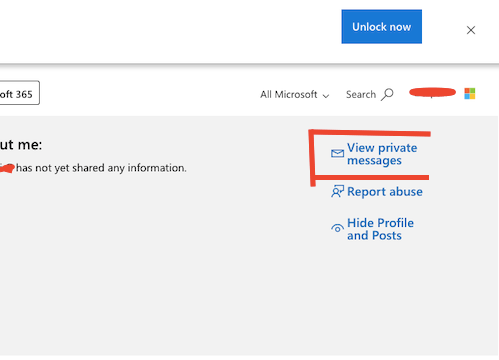Click the Unlock now button
The width and height of the screenshot is (499, 360).
click(381, 27)
